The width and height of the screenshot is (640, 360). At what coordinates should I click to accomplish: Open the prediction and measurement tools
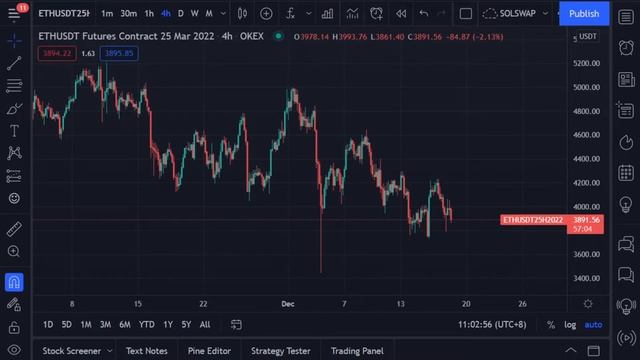[x=14, y=176]
